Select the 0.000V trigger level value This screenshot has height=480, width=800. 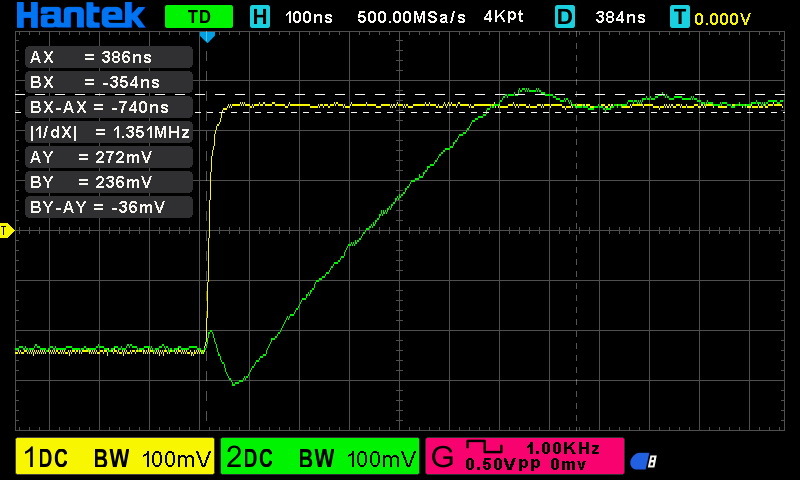722,19
